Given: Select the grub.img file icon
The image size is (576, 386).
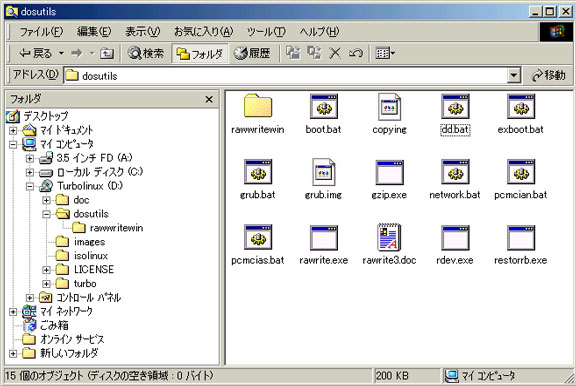Looking at the screenshot, I should tap(323, 172).
